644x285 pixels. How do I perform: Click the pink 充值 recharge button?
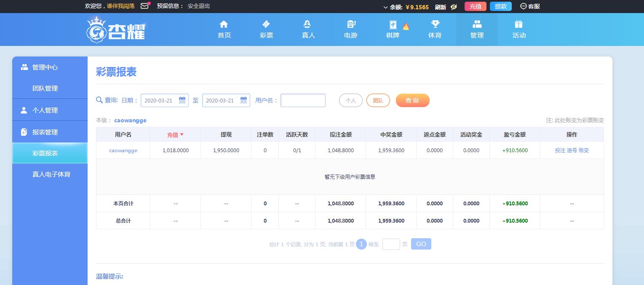(x=475, y=6)
